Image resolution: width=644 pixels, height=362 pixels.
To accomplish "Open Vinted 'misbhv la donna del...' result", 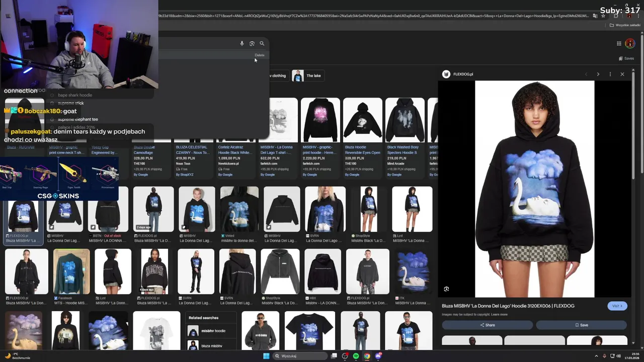I will click(239, 215).
